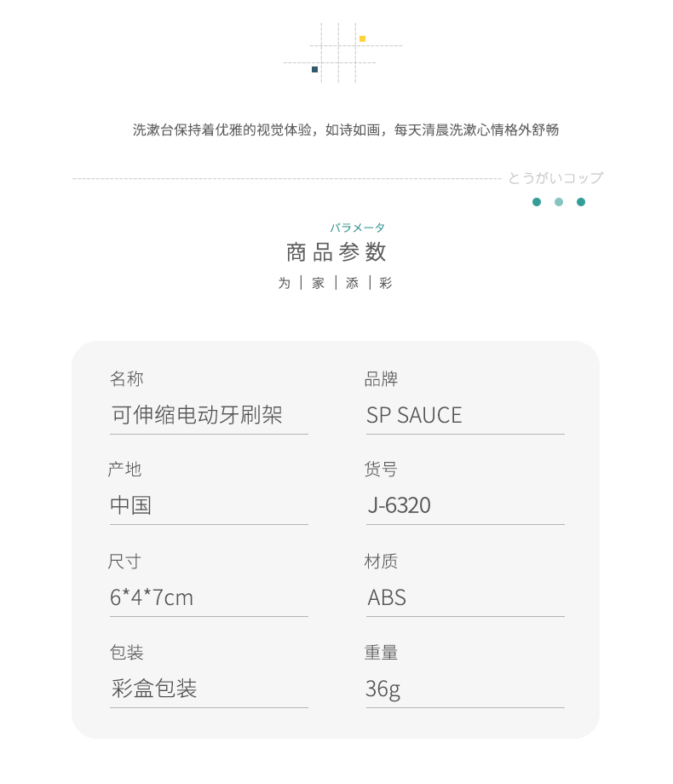The height and width of the screenshot is (784, 673).
Task: Click the 彩 character under the heading
Action: click(x=386, y=283)
